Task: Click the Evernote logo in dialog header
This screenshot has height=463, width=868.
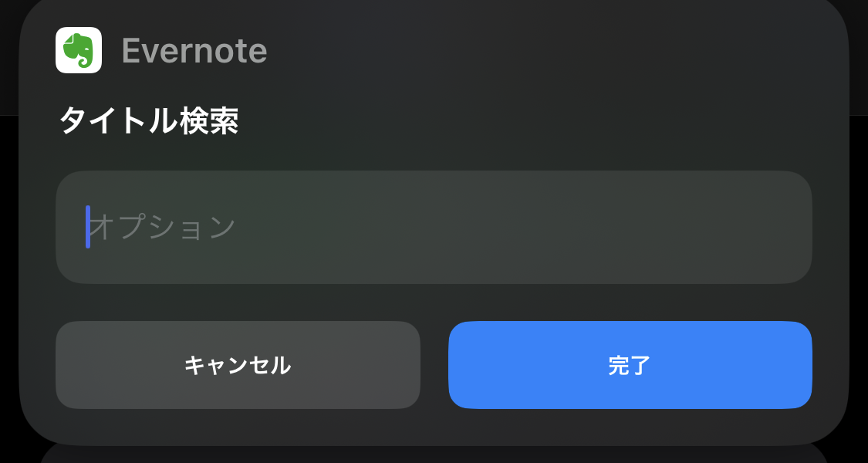Action: pos(79,50)
